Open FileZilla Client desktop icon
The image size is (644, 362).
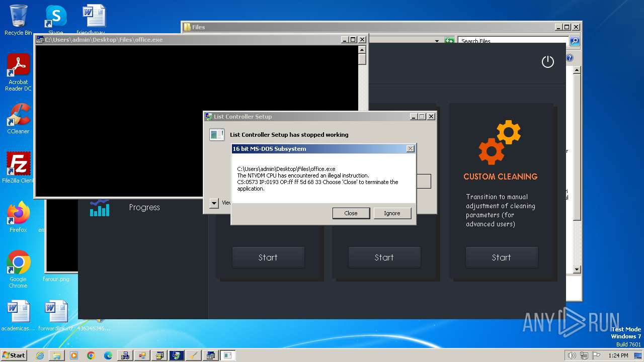click(18, 167)
